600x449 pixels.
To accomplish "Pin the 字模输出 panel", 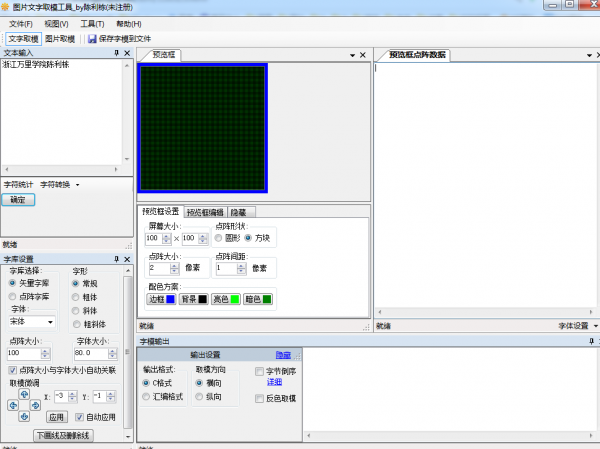I will [x=591, y=341].
